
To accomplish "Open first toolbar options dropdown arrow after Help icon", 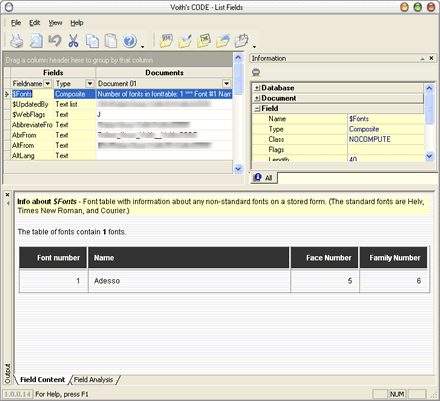I will pyautogui.click(x=143, y=47).
